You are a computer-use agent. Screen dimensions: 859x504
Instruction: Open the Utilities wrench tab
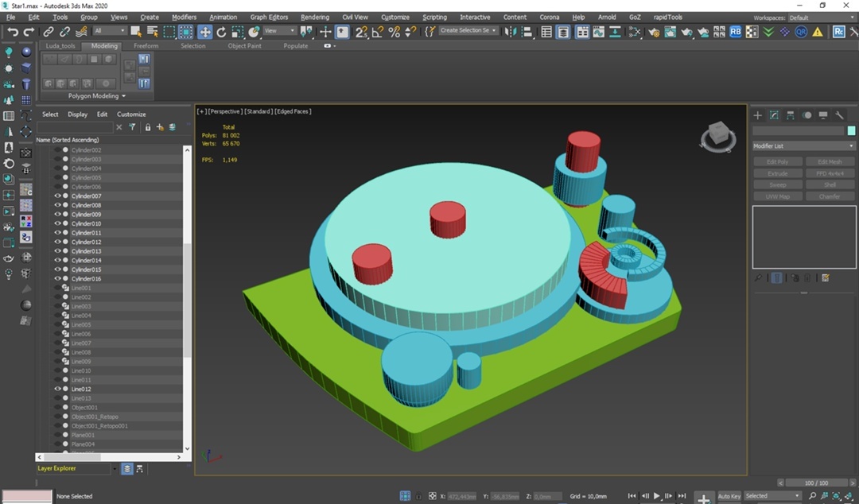pyautogui.click(x=839, y=115)
